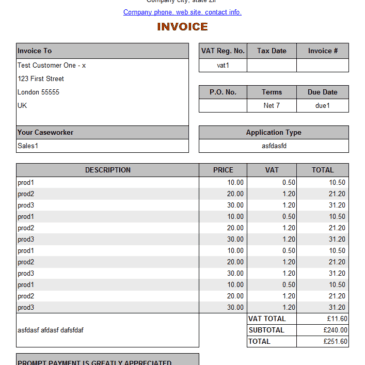Select the Invoice # header cell
The height and width of the screenshot is (365, 365).
pyautogui.click(x=323, y=51)
